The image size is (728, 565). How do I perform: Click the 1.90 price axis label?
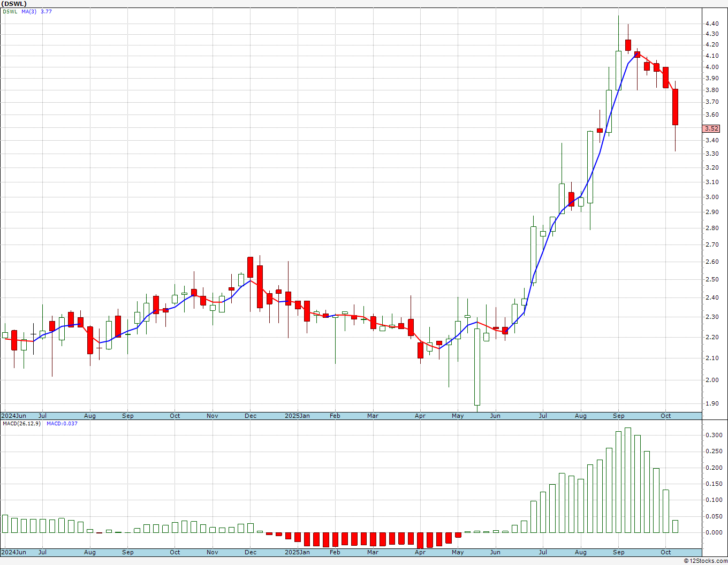(712, 404)
